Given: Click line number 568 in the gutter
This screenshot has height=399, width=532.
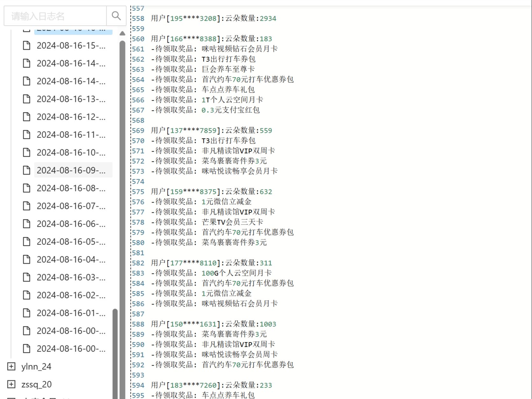Looking at the screenshot, I should pos(138,120).
